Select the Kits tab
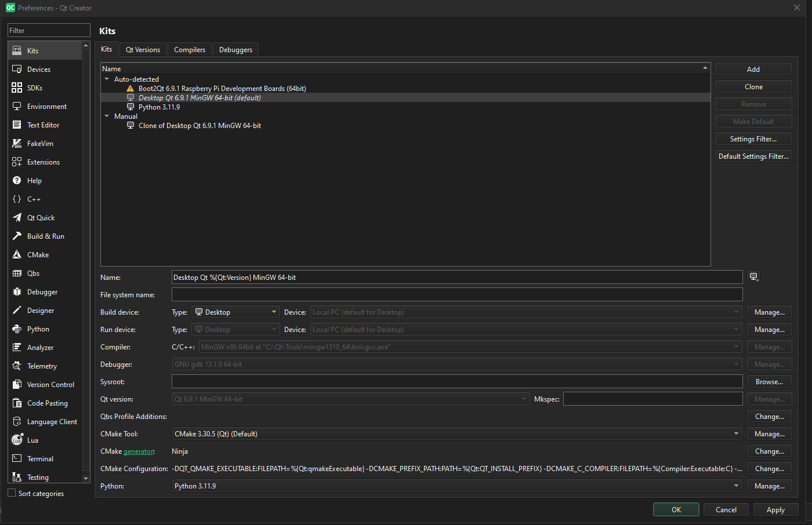812x525 pixels. tap(107, 49)
